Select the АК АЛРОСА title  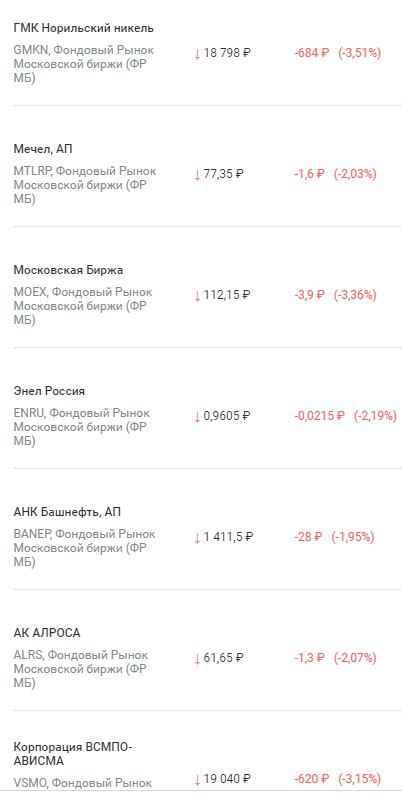click(x=47, y=633)
